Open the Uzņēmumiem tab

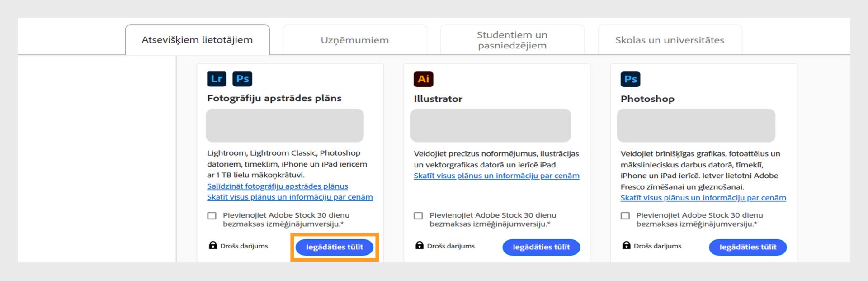354,40
